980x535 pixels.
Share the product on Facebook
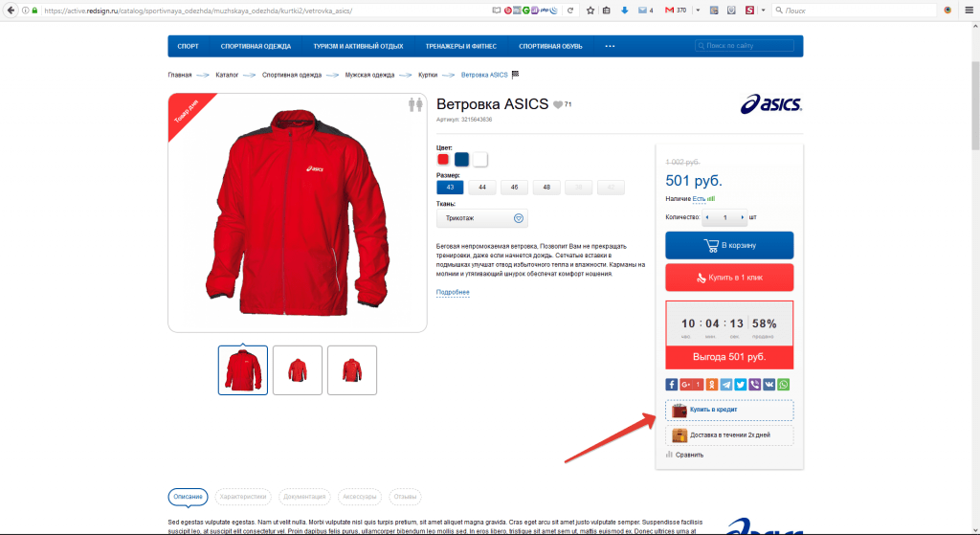(671, 385)
